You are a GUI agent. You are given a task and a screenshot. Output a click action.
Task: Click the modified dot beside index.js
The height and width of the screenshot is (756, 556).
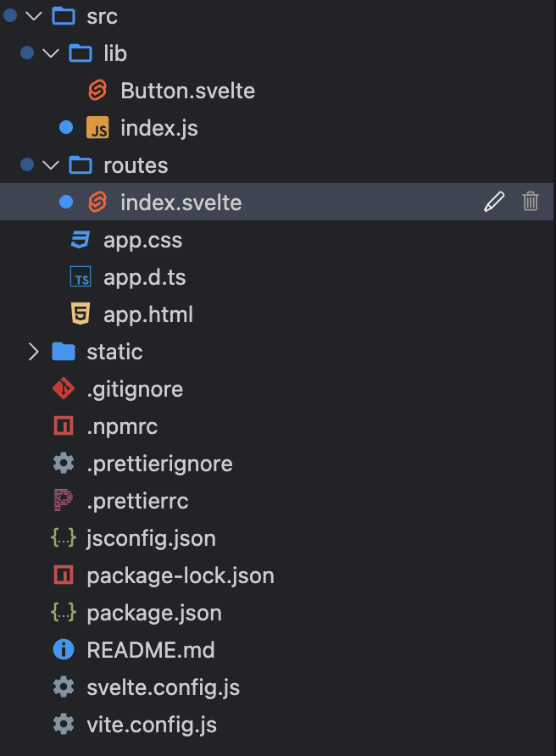pyautogui.click(x=66, y=128)
